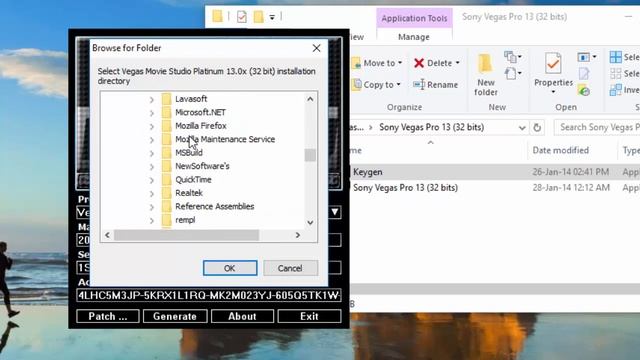This screenshot has width=640, height=360.
Task: Select the Mozilla Firefox folder
Action: tap(201, 126)
